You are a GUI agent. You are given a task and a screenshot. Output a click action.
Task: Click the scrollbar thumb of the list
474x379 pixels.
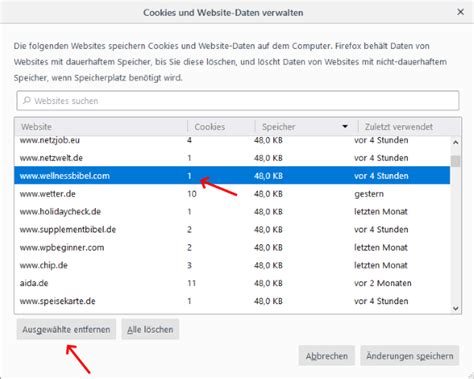click(x=456, y=161)
